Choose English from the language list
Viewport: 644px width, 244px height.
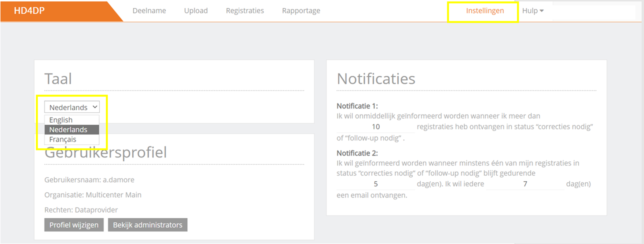pos(61,120)
